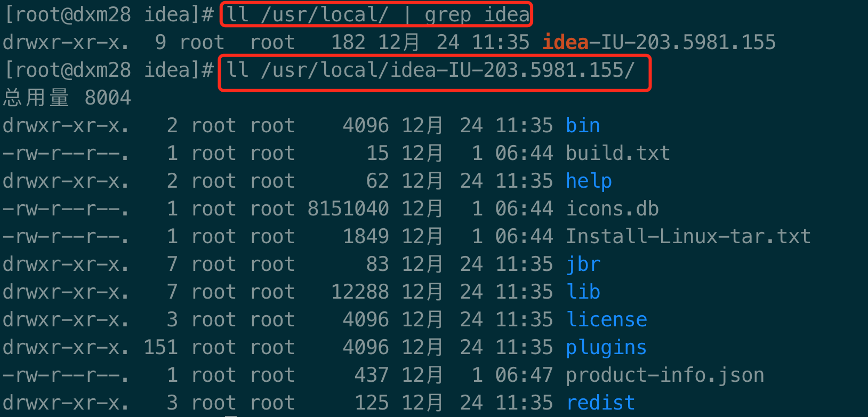
Task: Click the permissions string in build.txt row
Action: click(66, 153)
